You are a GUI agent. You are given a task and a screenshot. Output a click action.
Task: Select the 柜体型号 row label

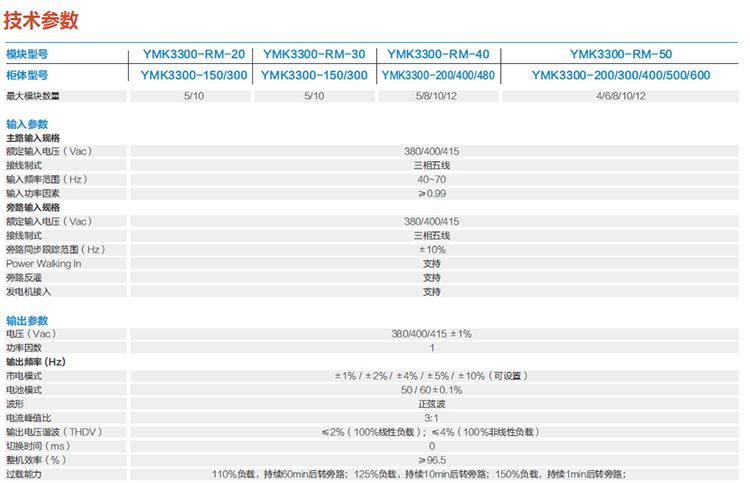pyautogui.click(x=27, y=75)
